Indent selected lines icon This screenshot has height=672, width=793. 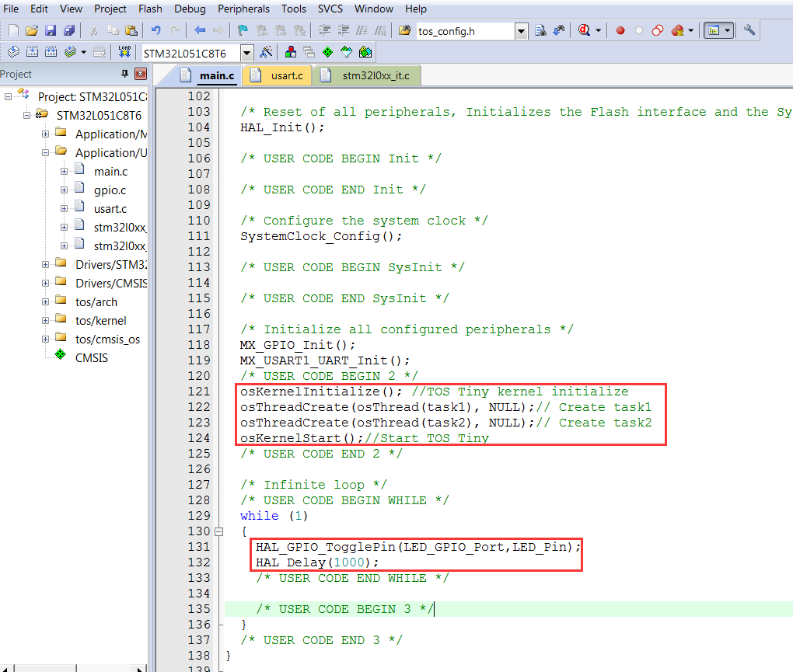324,31
